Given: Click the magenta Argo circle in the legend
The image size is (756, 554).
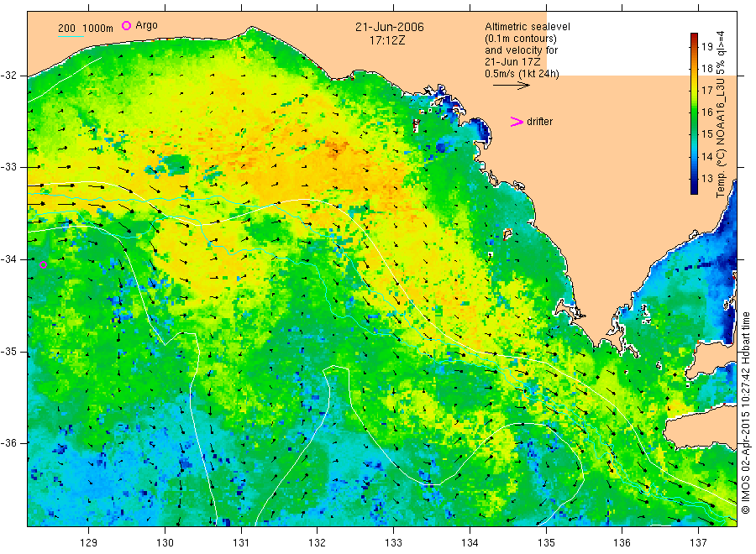Looking at the screenshot, I should tap(126, 25).
